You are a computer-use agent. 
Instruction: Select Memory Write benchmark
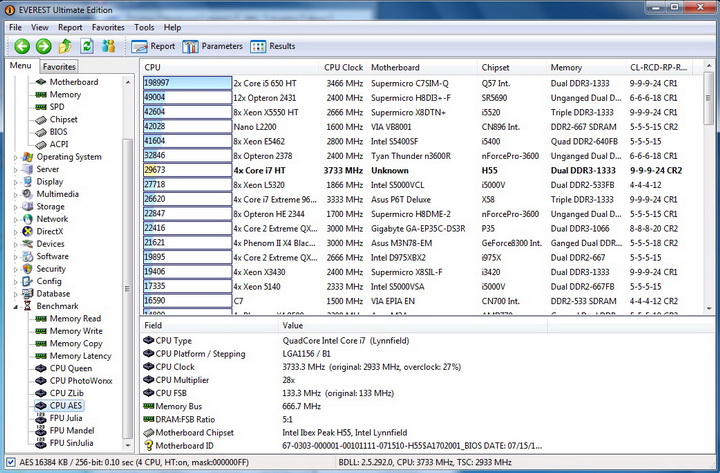76,331
